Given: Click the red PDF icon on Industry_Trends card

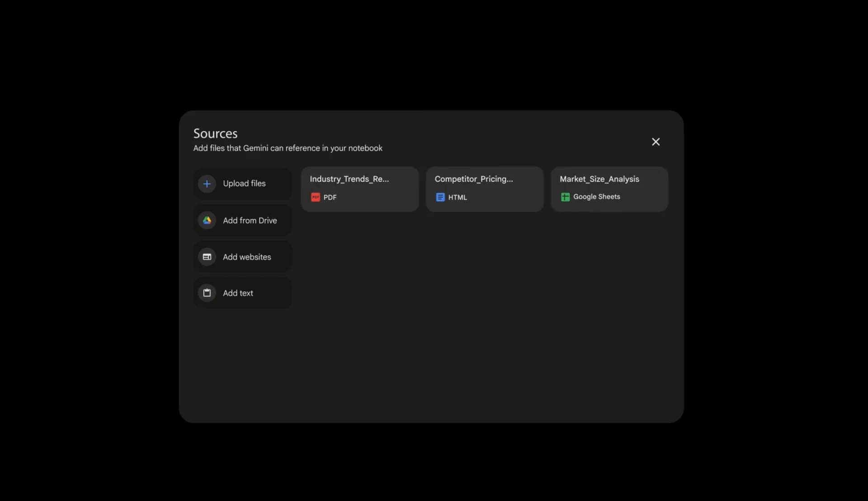Looking at the screenshot, I should (x=315, y=197).
